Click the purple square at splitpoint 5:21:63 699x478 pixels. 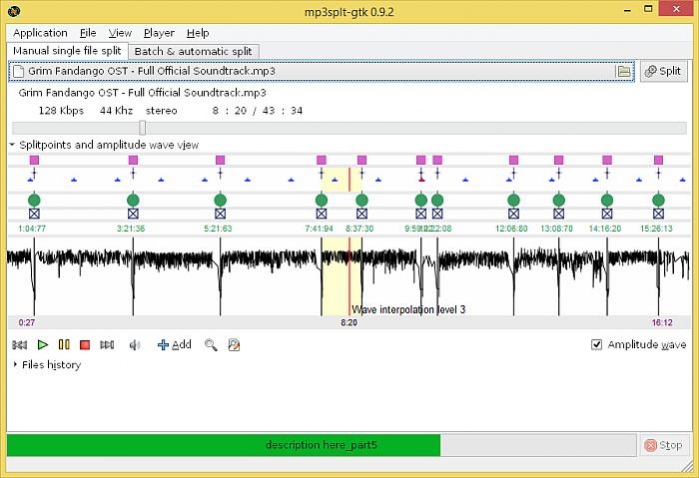220,160
